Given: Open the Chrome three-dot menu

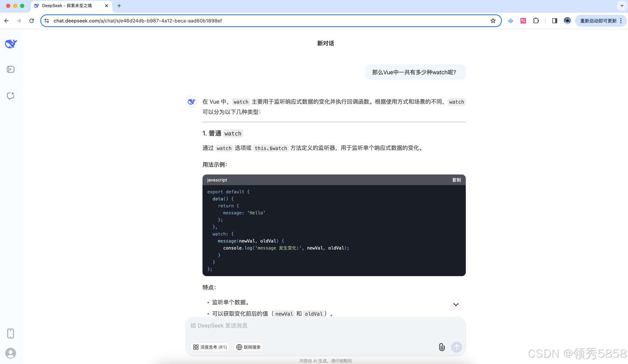Looking at the screenshot, I should tap(621, 21).
